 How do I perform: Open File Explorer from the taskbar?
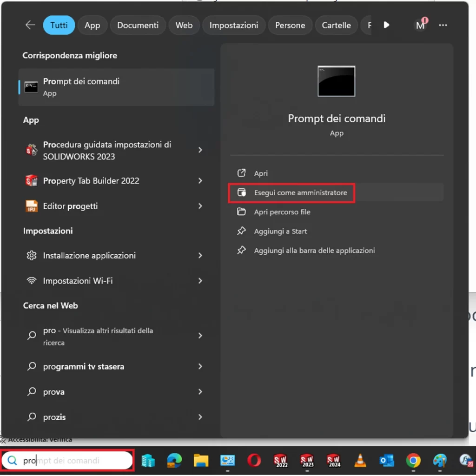click(201, 460)
